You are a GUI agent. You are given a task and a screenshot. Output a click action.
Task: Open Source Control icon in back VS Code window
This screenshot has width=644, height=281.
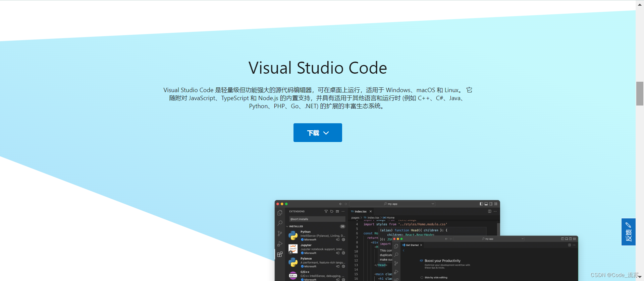280,233
